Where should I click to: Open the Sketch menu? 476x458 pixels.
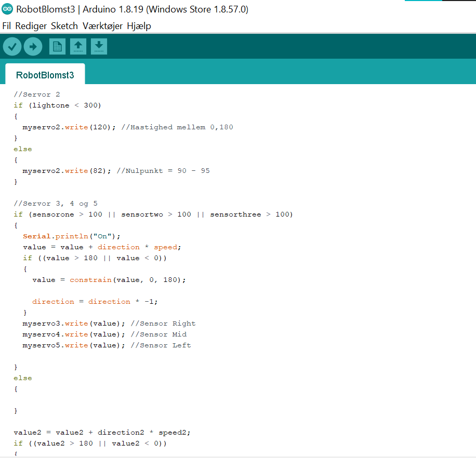click(64, 26)
